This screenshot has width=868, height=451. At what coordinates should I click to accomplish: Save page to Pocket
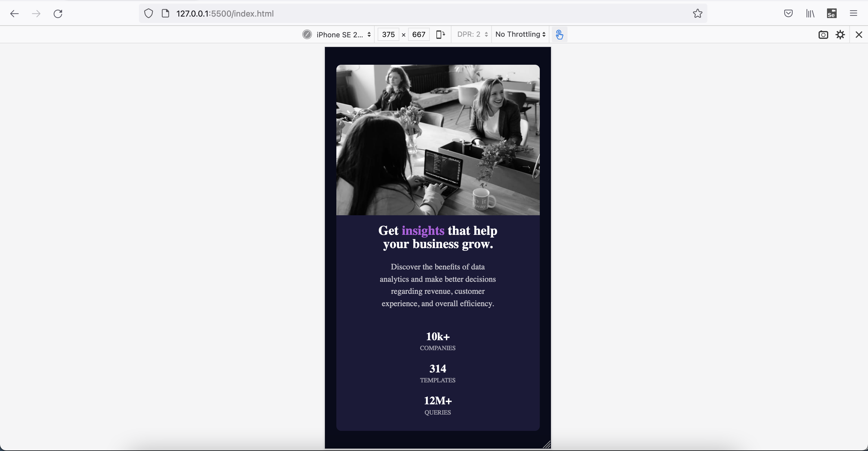[x=788, y=14]
